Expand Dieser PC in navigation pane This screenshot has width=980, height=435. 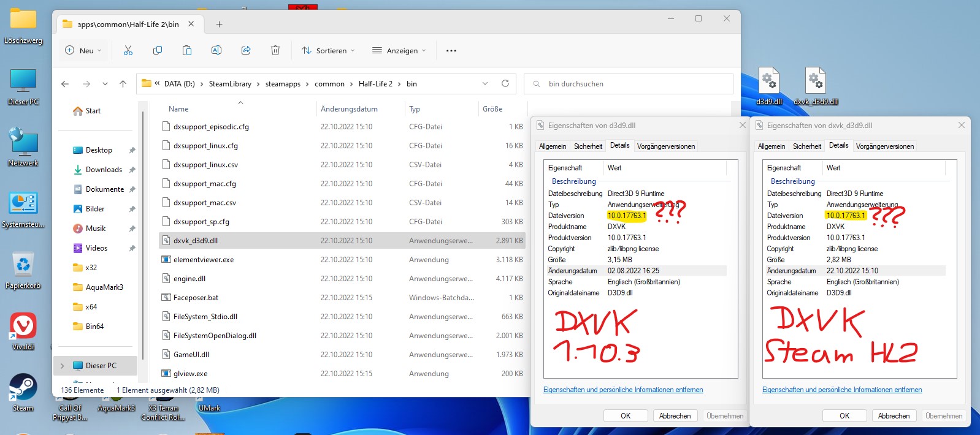62,366
